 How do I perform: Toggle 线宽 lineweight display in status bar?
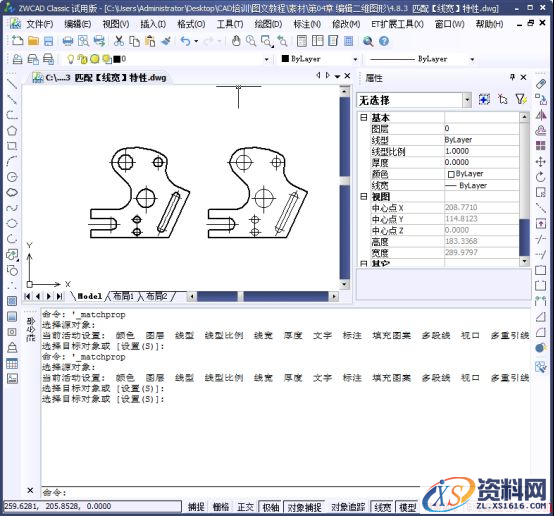(x=382, y=508)
